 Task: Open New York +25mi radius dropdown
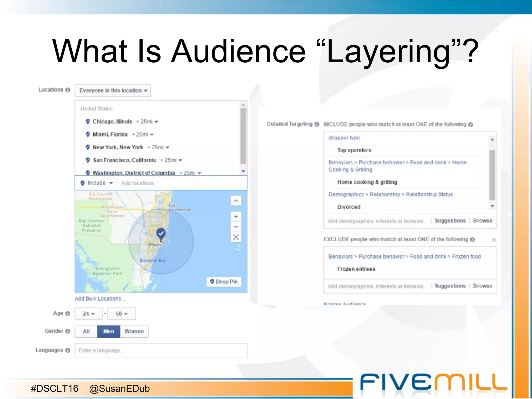click(158, 147)
